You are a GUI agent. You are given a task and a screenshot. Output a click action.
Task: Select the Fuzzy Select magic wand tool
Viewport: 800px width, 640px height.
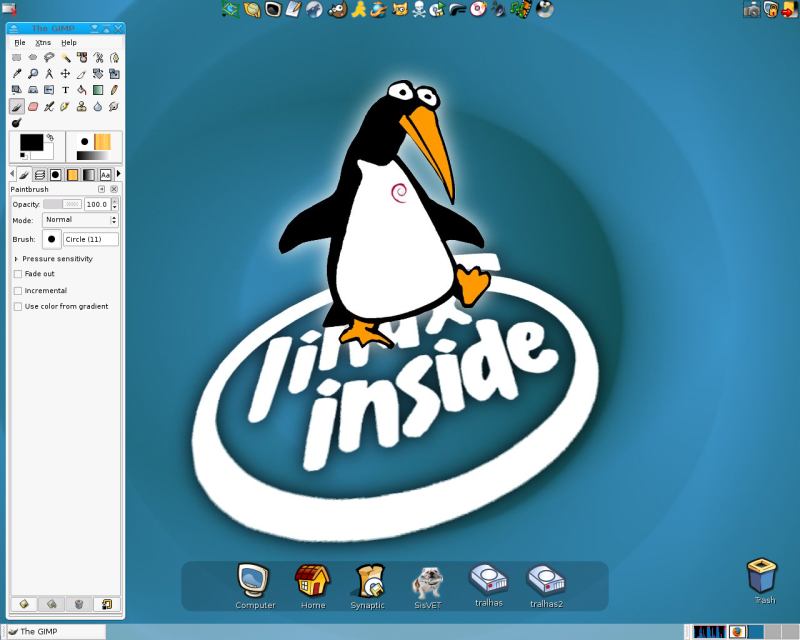pyautogui.click(x=65, y=58)
